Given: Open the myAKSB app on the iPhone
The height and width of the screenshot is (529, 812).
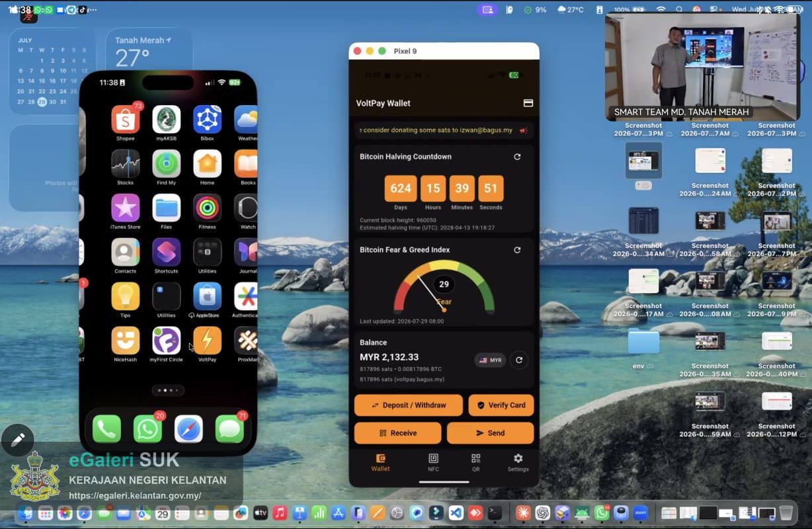Looking at the screenshot, I should (x=166, y=120).
